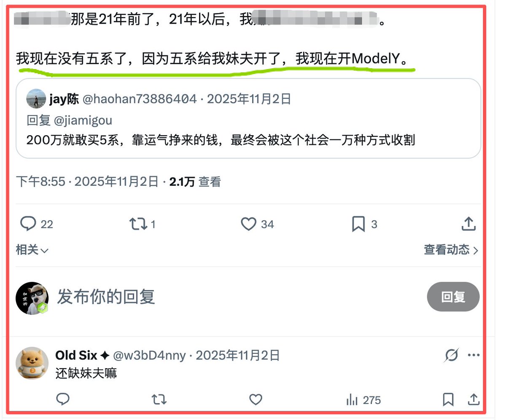Screen dimensions: 506x420
Task: Expand the 相关 sort dropdown
Action: (32, 250)
